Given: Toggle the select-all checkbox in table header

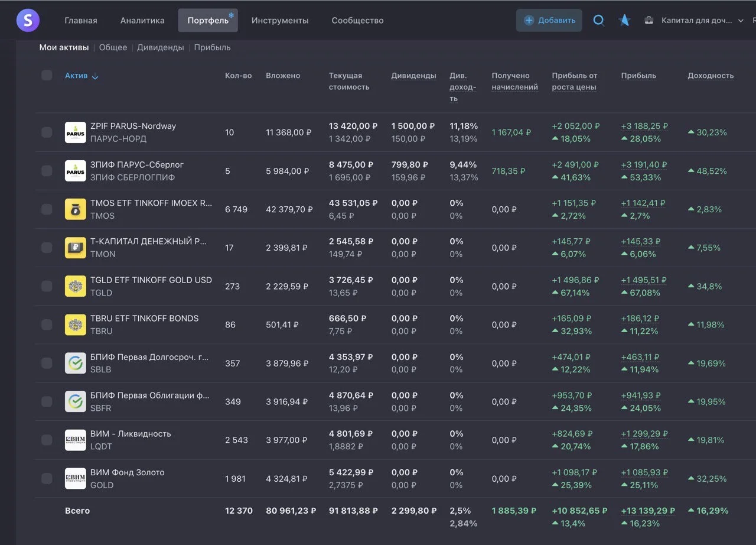Looking at the screenshot, I should click(47, 75).
